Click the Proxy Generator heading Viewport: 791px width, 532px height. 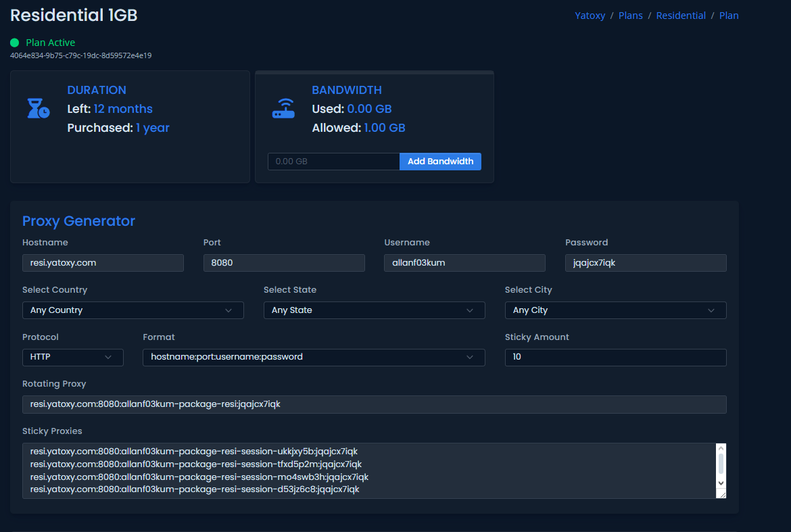(78, 221)
